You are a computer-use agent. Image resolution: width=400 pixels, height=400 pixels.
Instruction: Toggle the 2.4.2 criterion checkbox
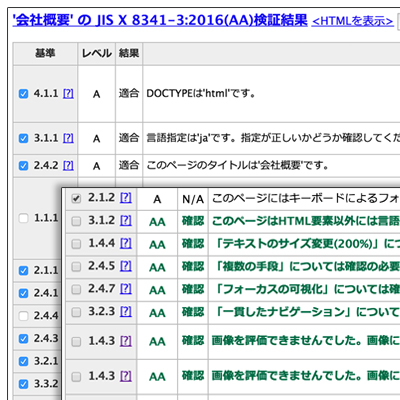[x=23, y=165]
